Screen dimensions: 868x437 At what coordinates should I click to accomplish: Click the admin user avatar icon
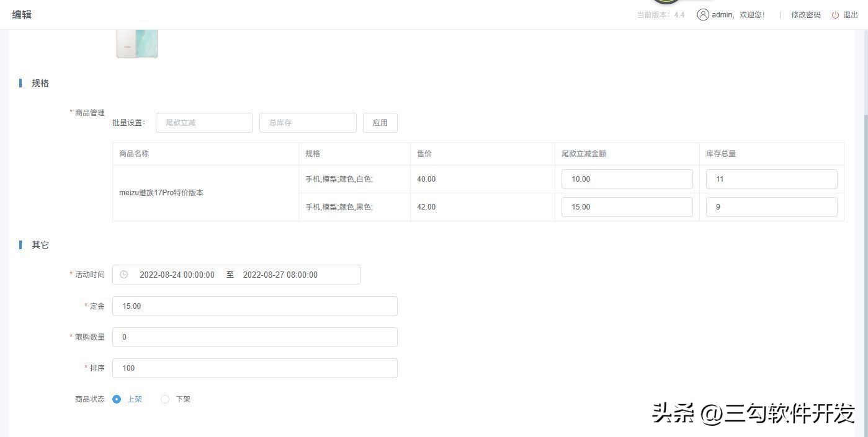[702, 15]
